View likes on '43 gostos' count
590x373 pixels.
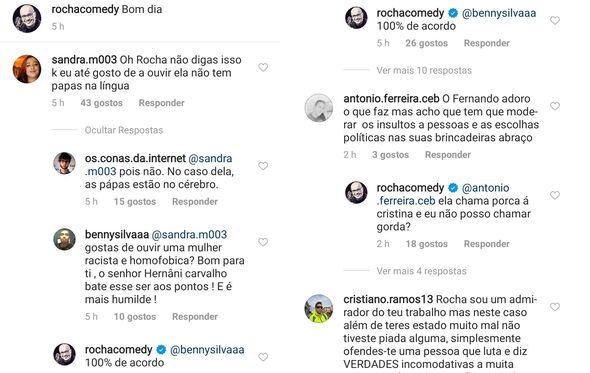coord(102,103)
